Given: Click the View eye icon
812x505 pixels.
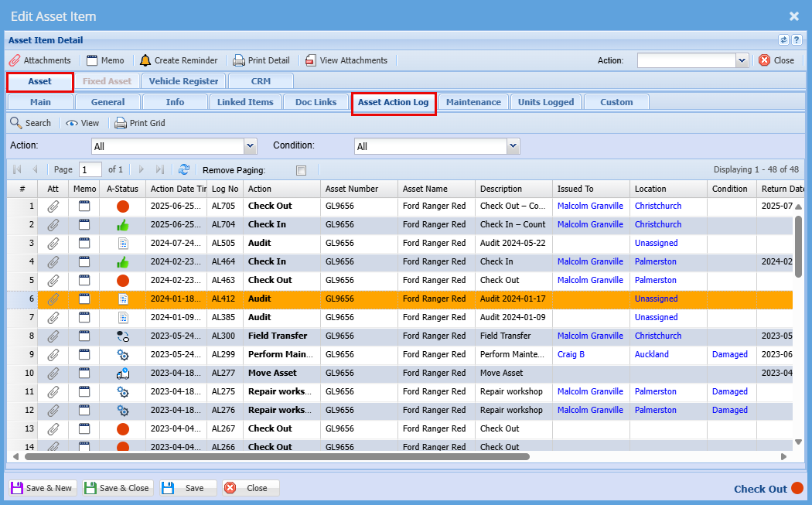Looking at the screenshot, I should click(x=72, y=123).
